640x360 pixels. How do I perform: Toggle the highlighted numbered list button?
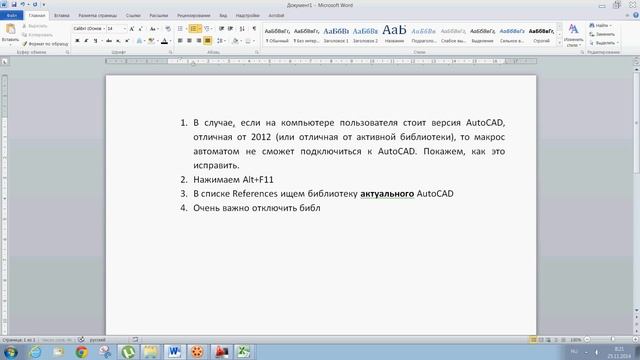coord(193,29)
